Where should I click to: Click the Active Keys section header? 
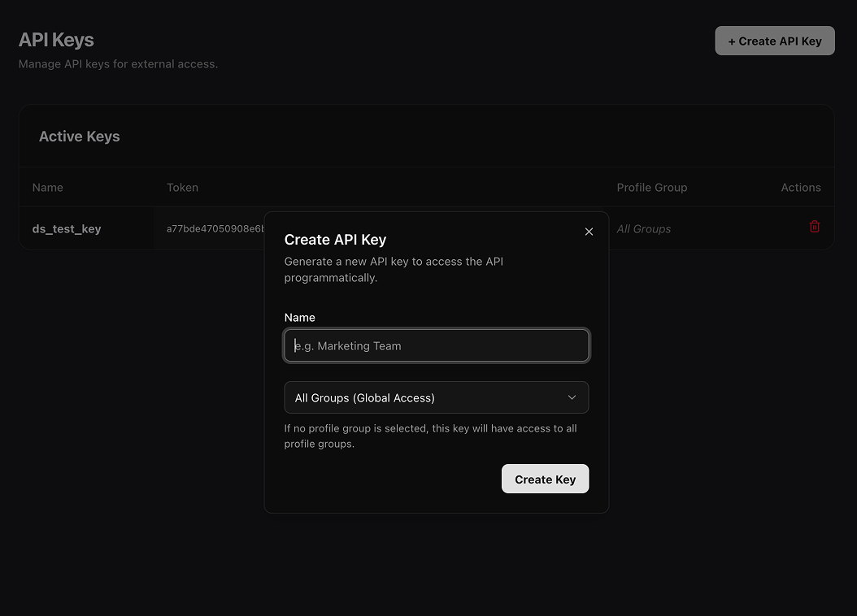(79, 136)
